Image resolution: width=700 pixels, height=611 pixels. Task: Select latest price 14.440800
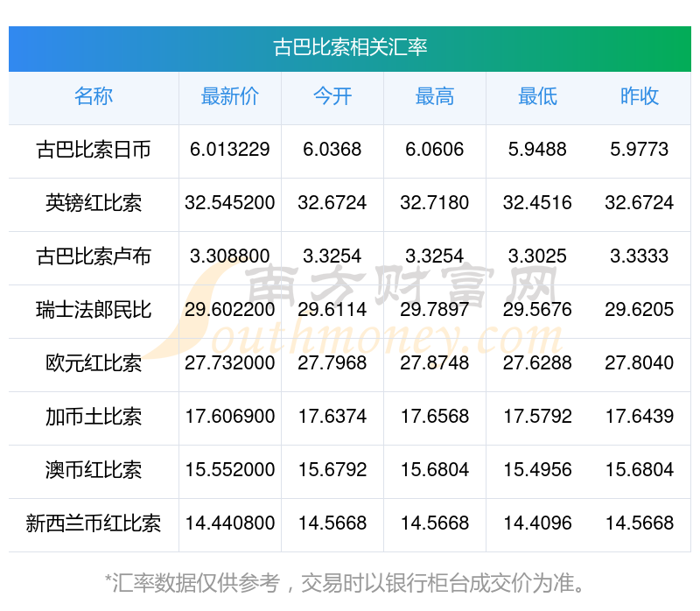coord(230,523)
